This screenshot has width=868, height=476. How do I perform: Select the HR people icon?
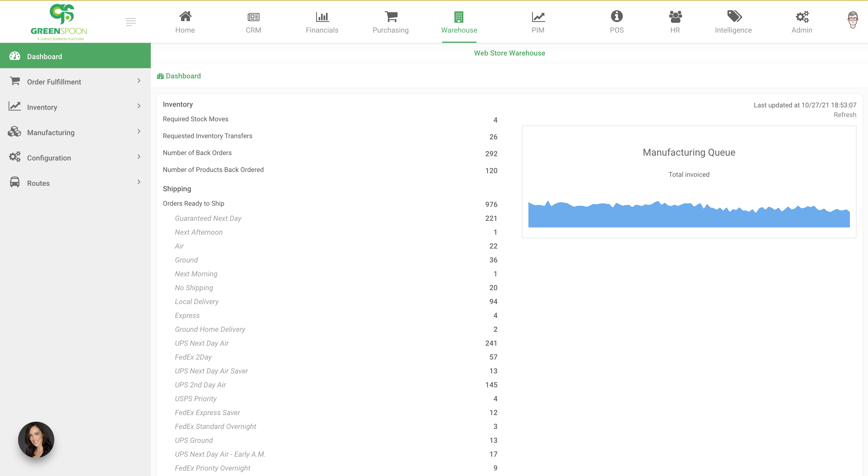pos(675,16)
